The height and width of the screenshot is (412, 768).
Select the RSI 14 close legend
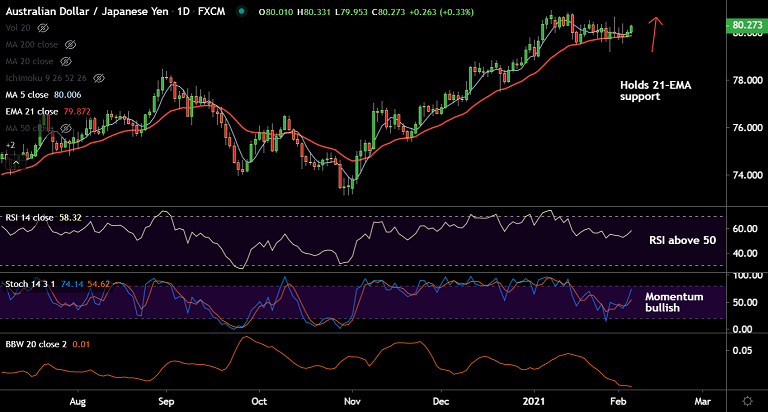(29, 217)
